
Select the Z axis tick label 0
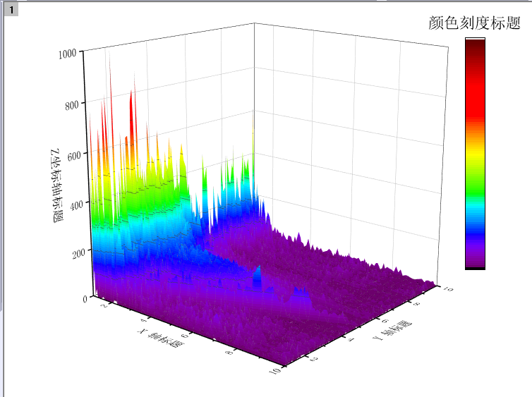click(x=85, y=299)
